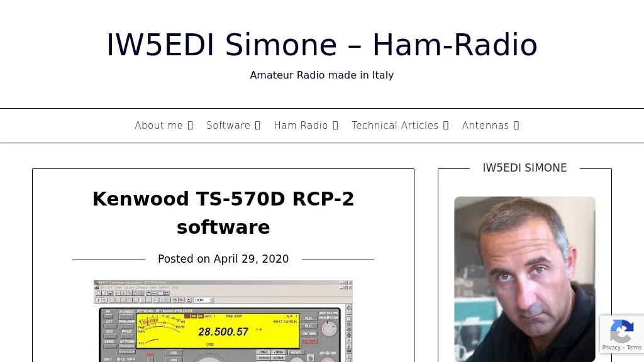
Task: Open the IW5EDI Simone – Ham-Radio site title
Action: [x=321, y=45]
